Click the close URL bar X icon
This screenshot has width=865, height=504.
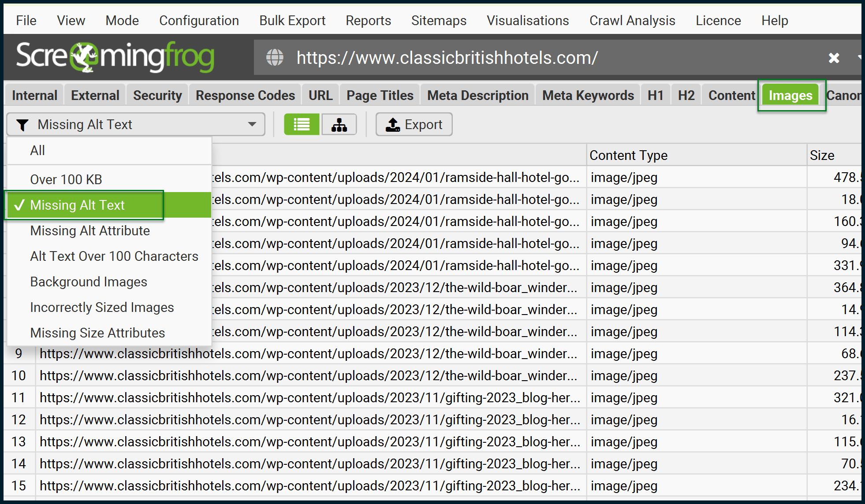pyautogui.click(x=834, y=58)
